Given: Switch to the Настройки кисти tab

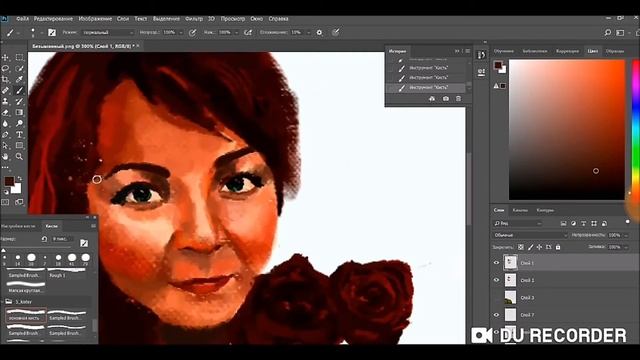Looking at the screenshot, I should coord(18,226).
